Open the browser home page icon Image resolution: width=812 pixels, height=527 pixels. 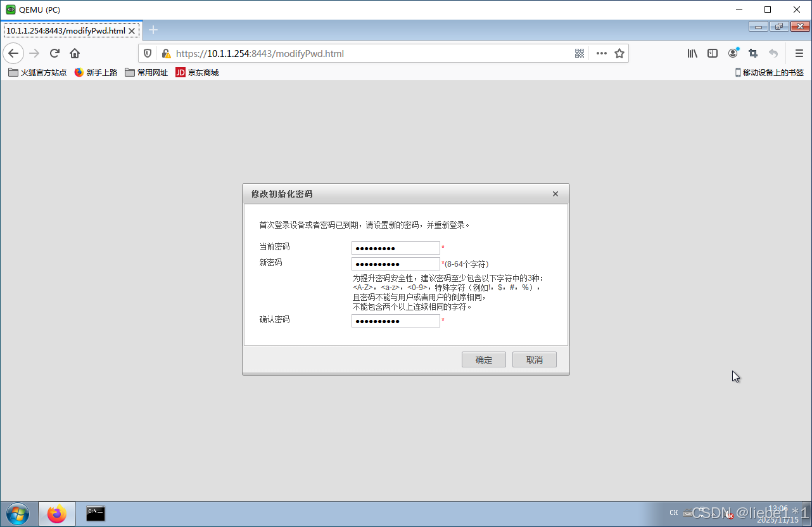(75, 53)
